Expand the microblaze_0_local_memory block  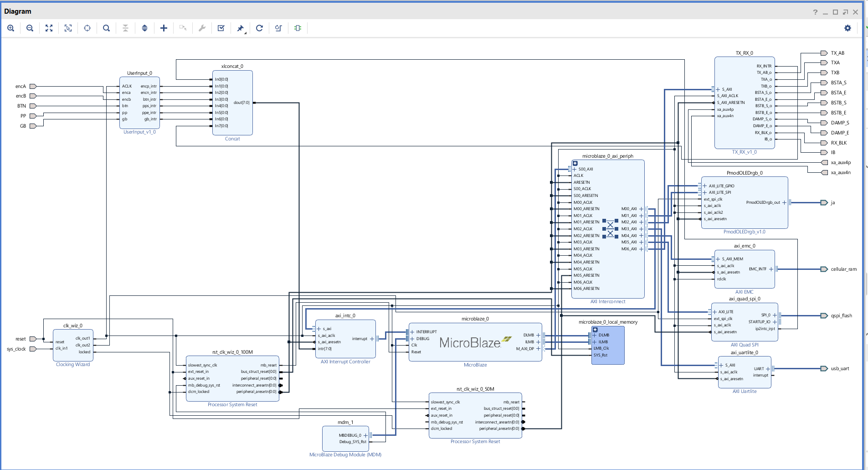pyautogui.click(x=595, y=330)
